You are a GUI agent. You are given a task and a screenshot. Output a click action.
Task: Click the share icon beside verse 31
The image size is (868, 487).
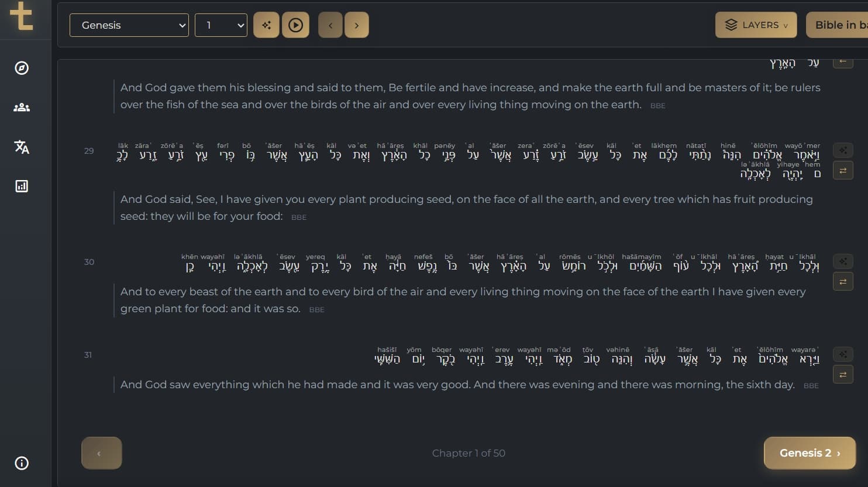point(843,354)
